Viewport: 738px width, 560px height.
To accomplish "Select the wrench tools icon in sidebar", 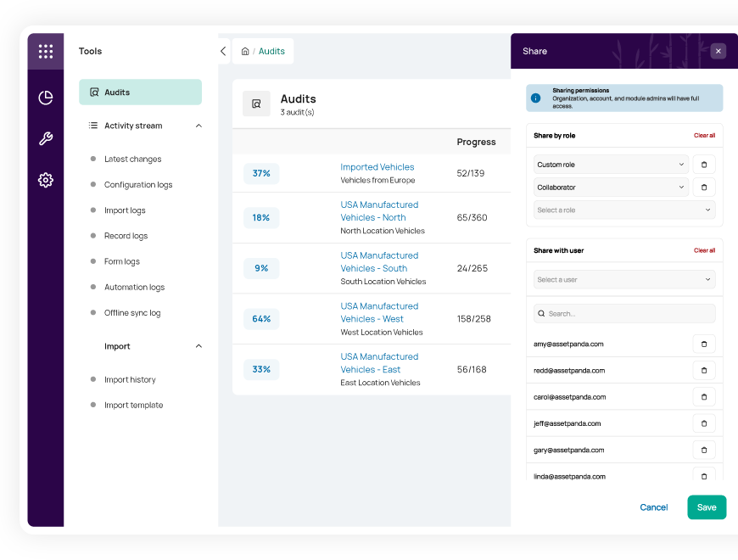I will (x=46, y=139).
